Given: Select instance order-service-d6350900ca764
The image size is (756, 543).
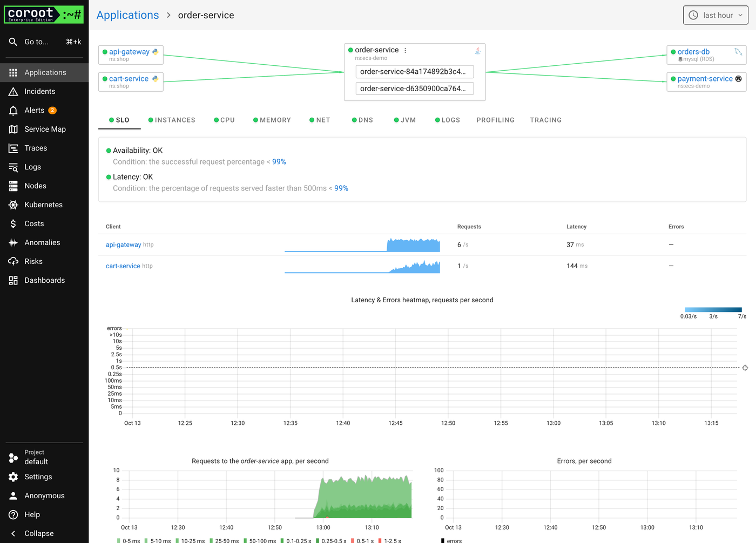Looking at the screenshot, I should [x=415, y=89].
